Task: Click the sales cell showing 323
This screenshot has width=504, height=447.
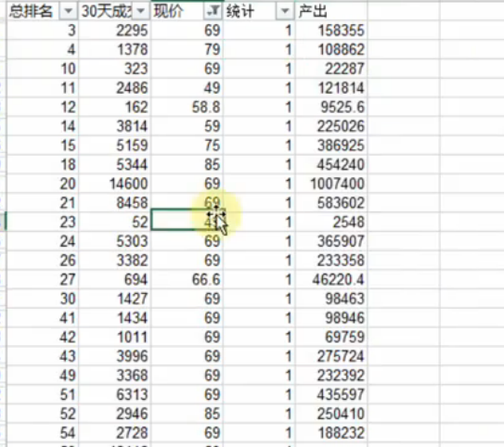Action: pyautogui.click(x=114, y=69)
